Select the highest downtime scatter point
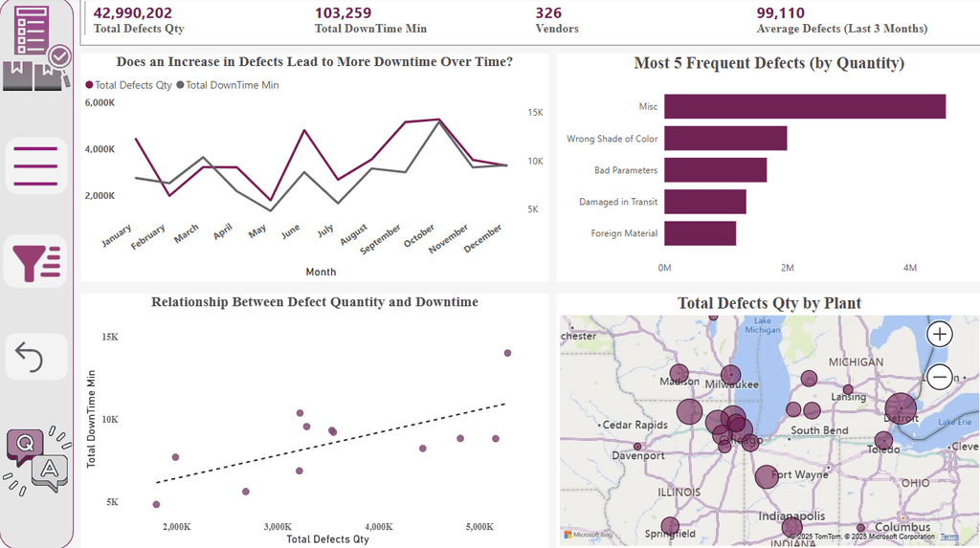This screenshot has width=980, height=548. tap(507, 353)
